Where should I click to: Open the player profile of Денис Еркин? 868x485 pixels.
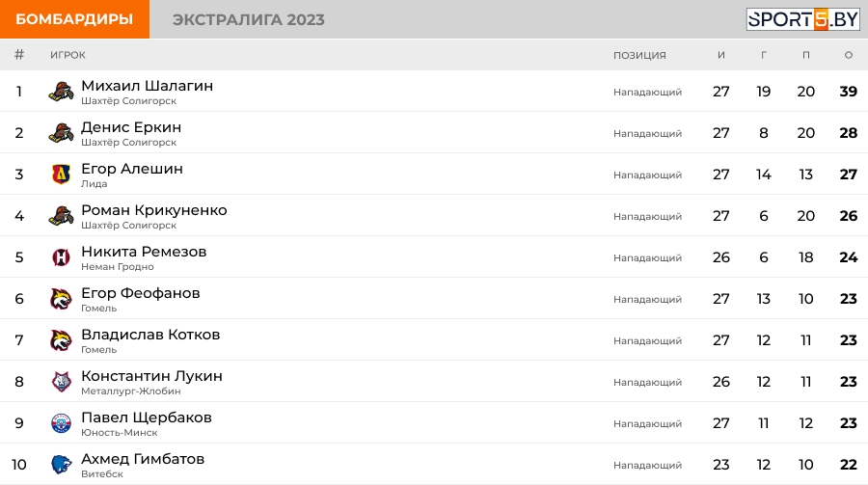[x=131, y=127]
